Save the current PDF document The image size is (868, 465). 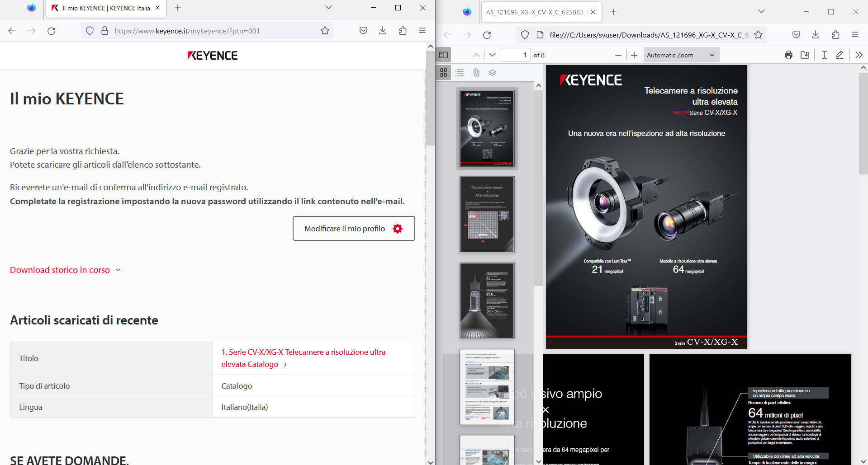806,55
